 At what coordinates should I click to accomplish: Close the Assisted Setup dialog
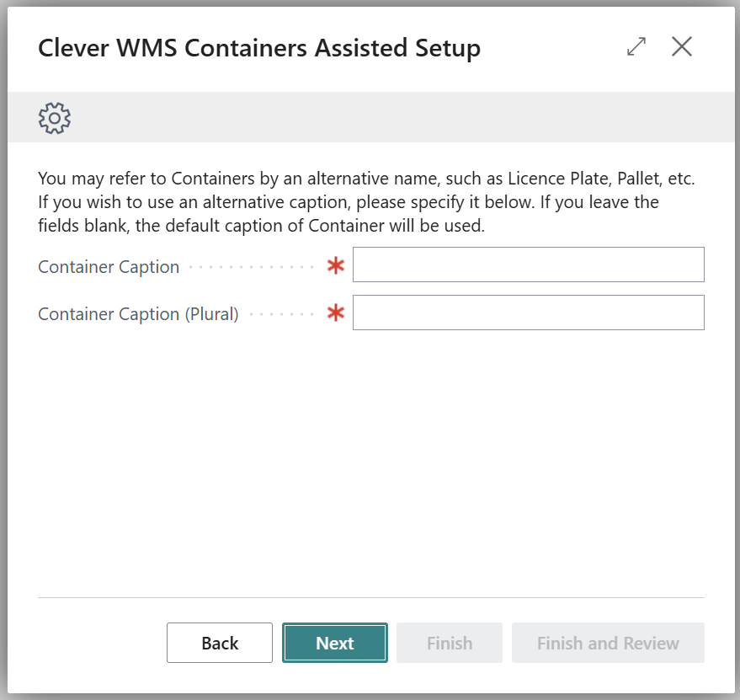tap(681, 47)
